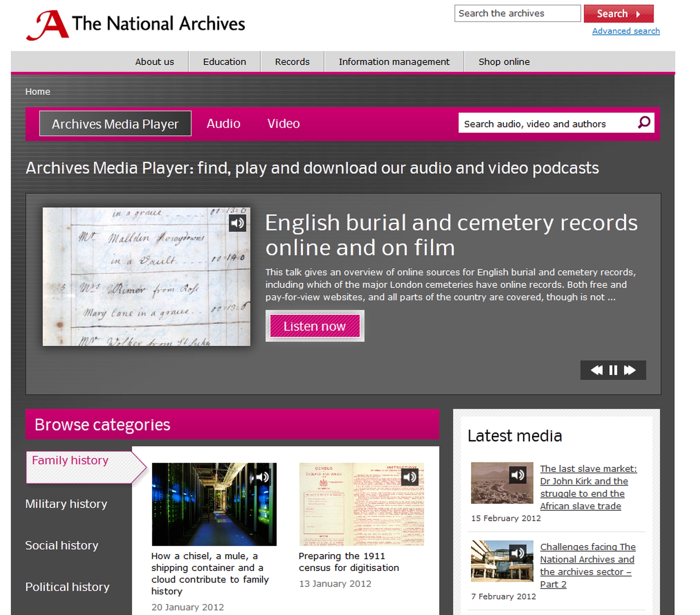The width and height of the screenshot is (700, 615).
Task: Open the burial records manuscript image
Action: (146, 276)
